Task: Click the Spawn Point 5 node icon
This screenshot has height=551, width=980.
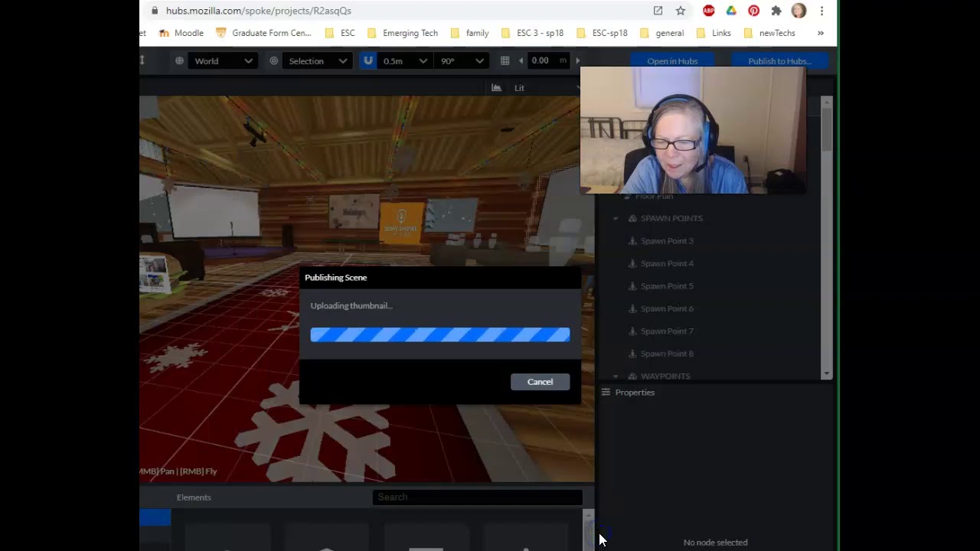Action: [632, 286]
